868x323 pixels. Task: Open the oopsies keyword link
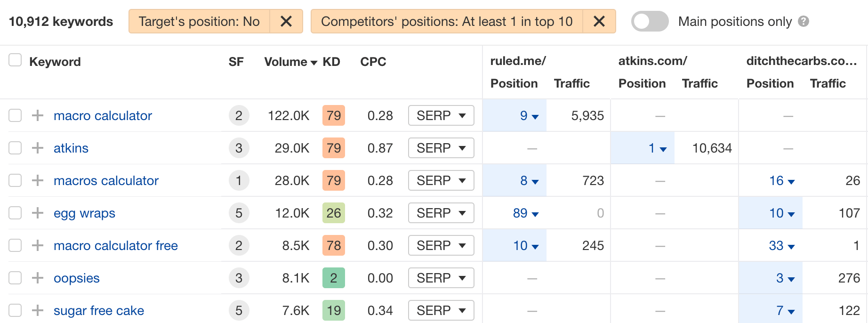point(77,278)
